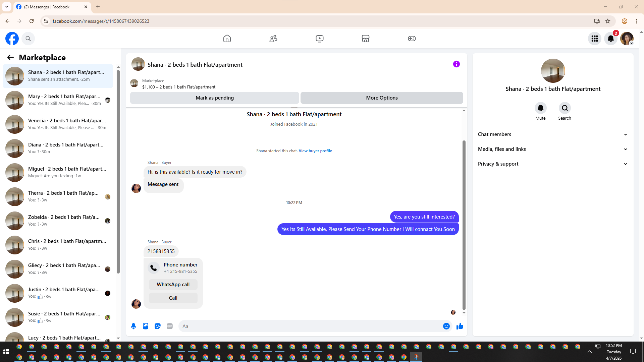The width and height of the screenshot is (644, 362).
Task: Open a new browser tab
Action: 98,7
